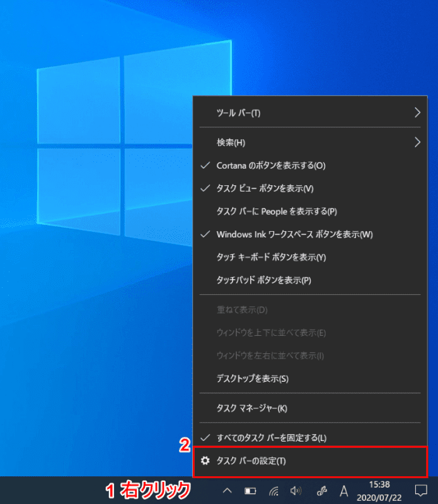The image size is (438, 504).
Task: Expand the ツール バー submenu arrow
Action: [417, 113]
